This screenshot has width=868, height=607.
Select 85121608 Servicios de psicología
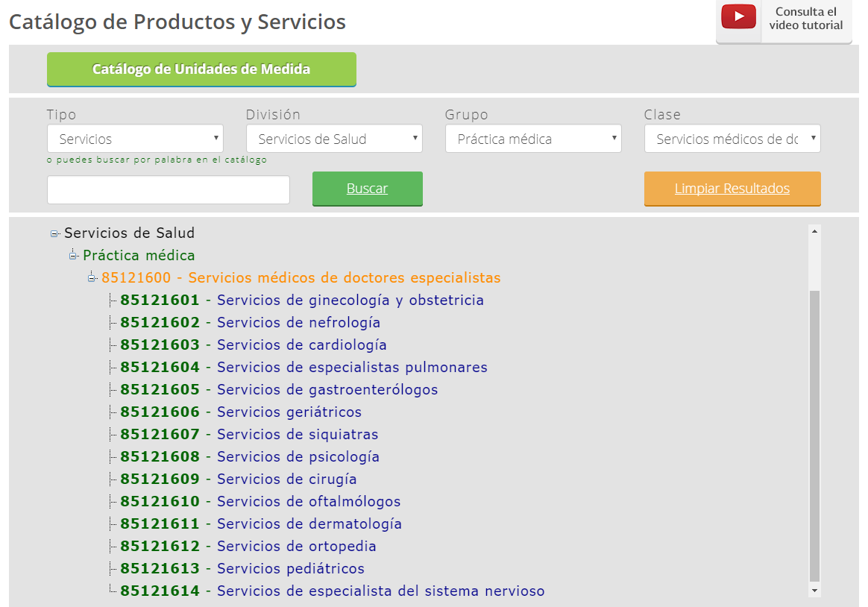point(298,457)
